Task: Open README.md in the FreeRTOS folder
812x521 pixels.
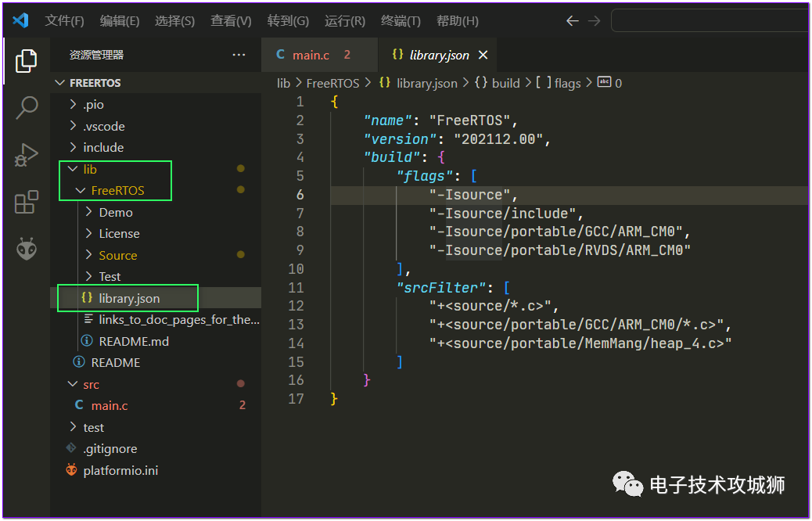Action: coord(134,341)
